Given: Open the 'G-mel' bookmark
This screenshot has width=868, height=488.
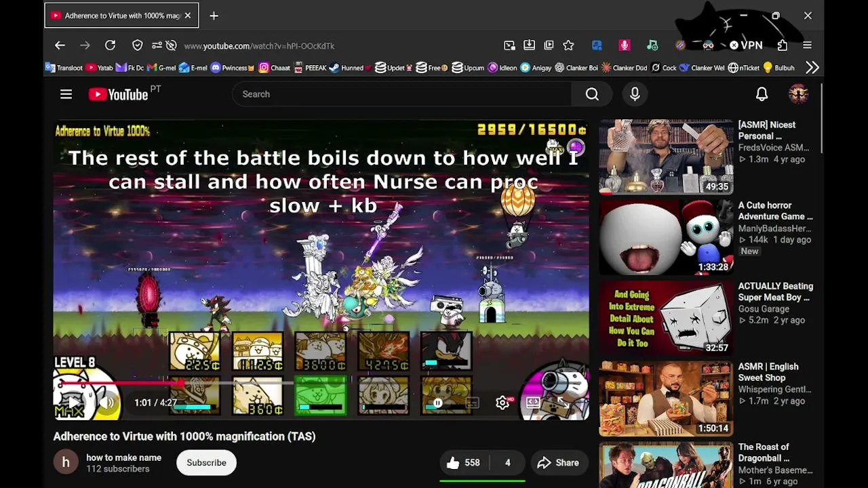Looking at the screenshot, I should 162,68.
